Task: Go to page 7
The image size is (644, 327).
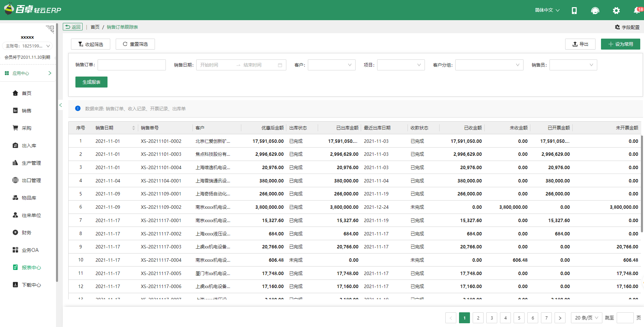Action: pyautogui.click(x=546, y=318)
